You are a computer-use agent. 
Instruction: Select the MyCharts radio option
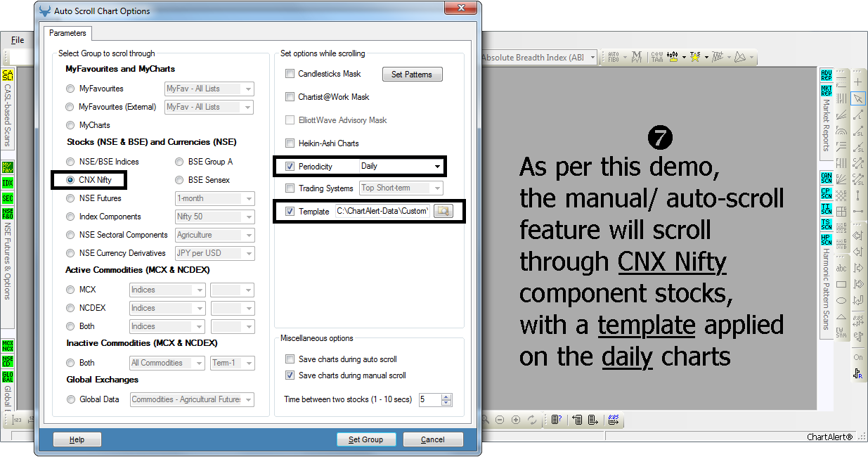coord(70,125)
